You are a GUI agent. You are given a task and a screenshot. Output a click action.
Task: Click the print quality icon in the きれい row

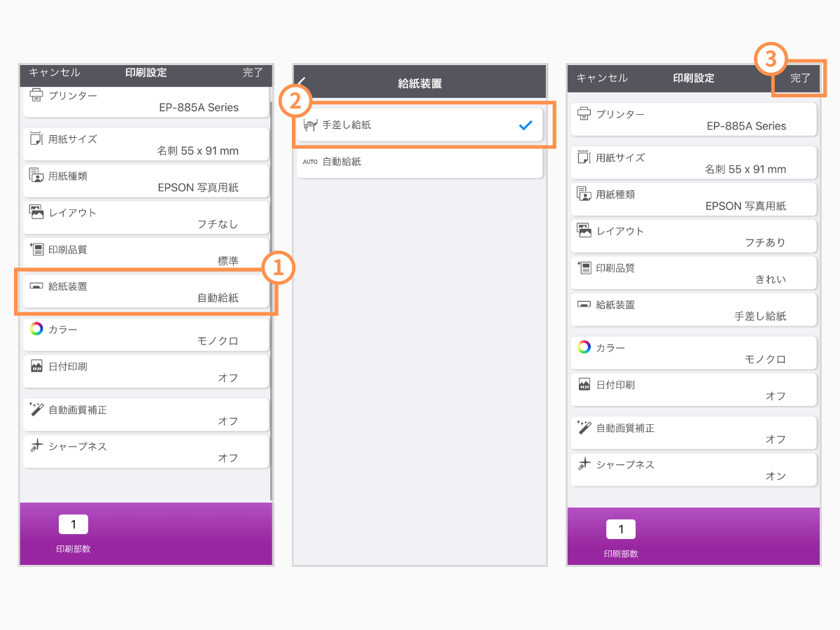coord(584,267)
